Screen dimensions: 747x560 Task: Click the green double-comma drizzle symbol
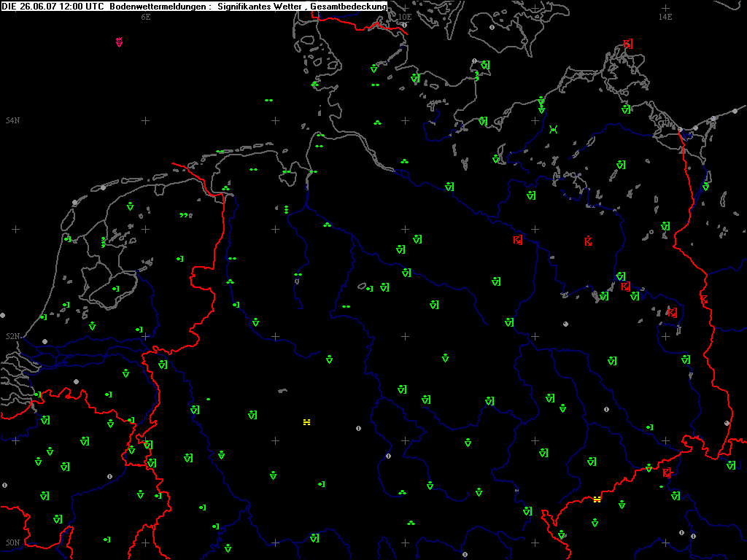tap(184, 215)
